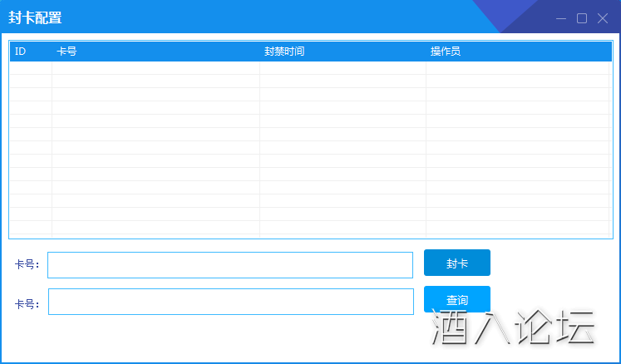Click the 封卡 button
Viewport: 621px width, 364px height.
pyautogui.click(x=456, y=263)
